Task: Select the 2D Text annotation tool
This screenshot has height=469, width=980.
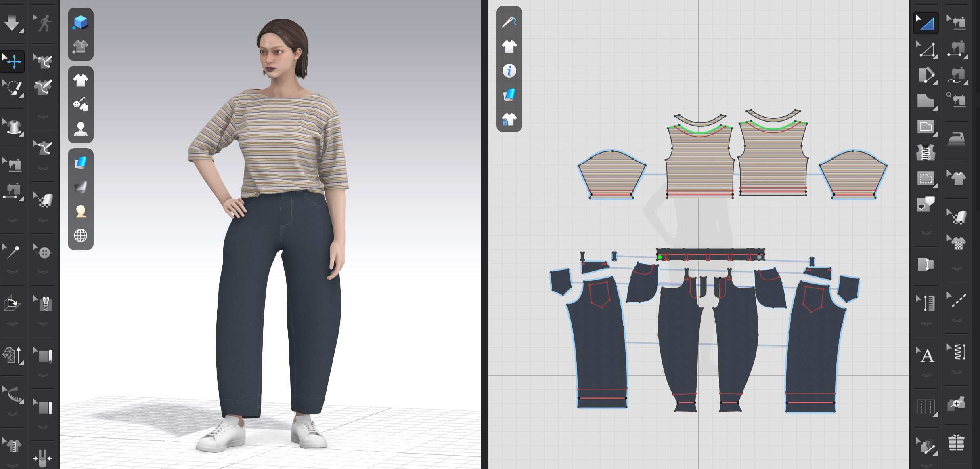Action: tap(926, 355)
